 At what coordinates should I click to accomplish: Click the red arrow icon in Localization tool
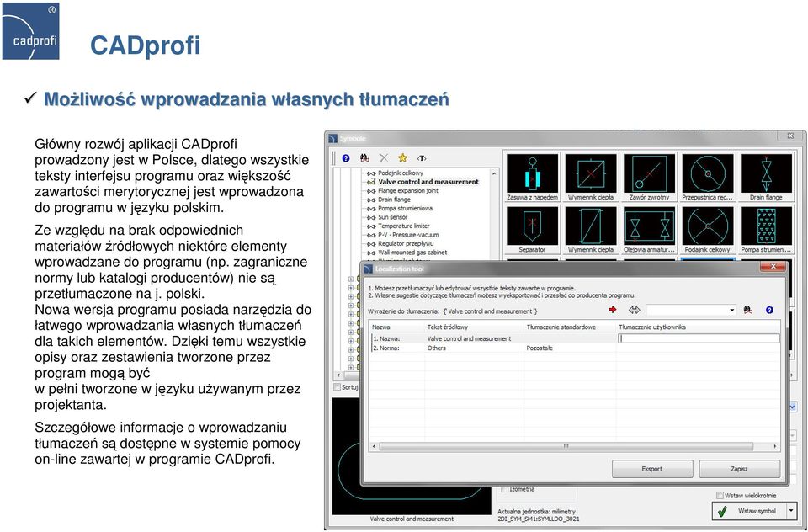coord(612,310)
